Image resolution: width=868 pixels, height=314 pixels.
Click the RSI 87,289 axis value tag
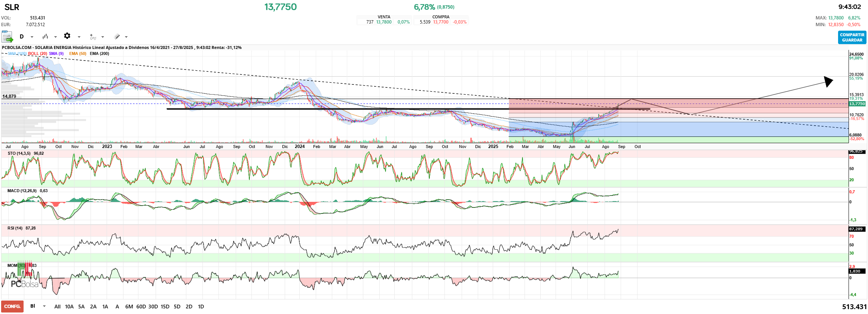[857, 229]
